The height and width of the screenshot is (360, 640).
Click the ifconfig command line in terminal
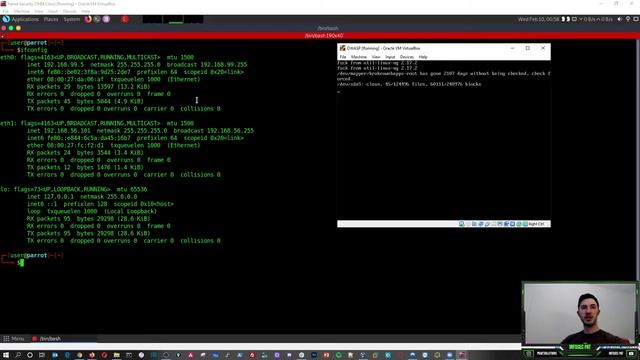32,50
